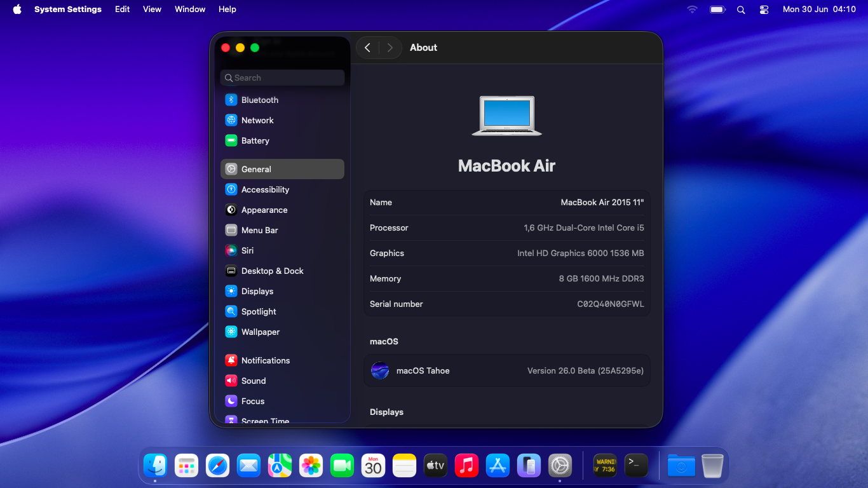Open the Menu Bar settings pane
The width and height of the screenshot is (868, 488).
[282, 230]
